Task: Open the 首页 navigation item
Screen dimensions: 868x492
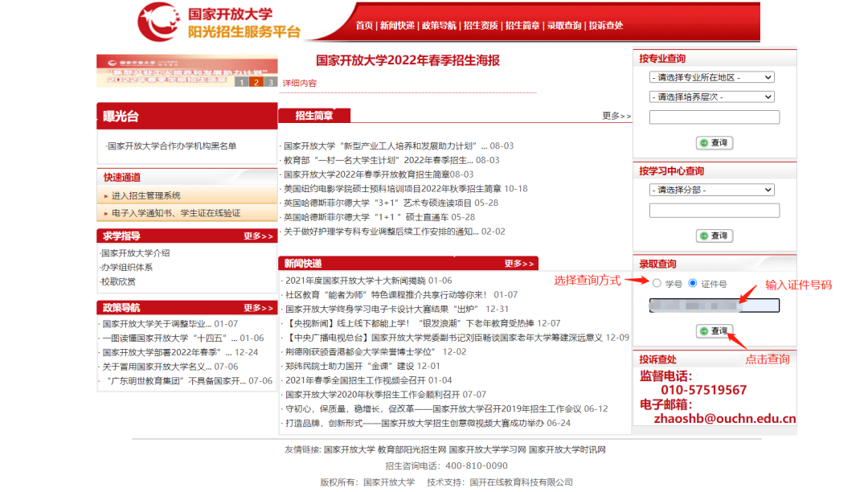Action: 364,26
